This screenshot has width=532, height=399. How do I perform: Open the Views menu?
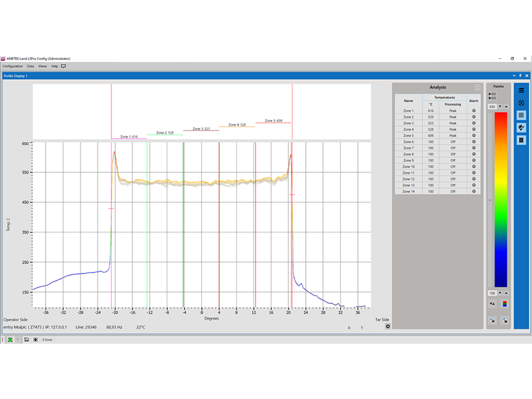42,66
